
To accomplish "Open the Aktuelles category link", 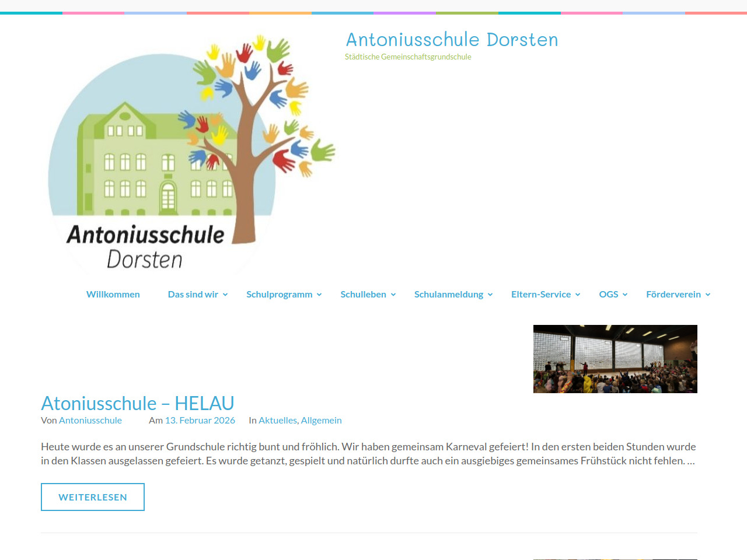I will pyautogui.click(x=277, y=421).
